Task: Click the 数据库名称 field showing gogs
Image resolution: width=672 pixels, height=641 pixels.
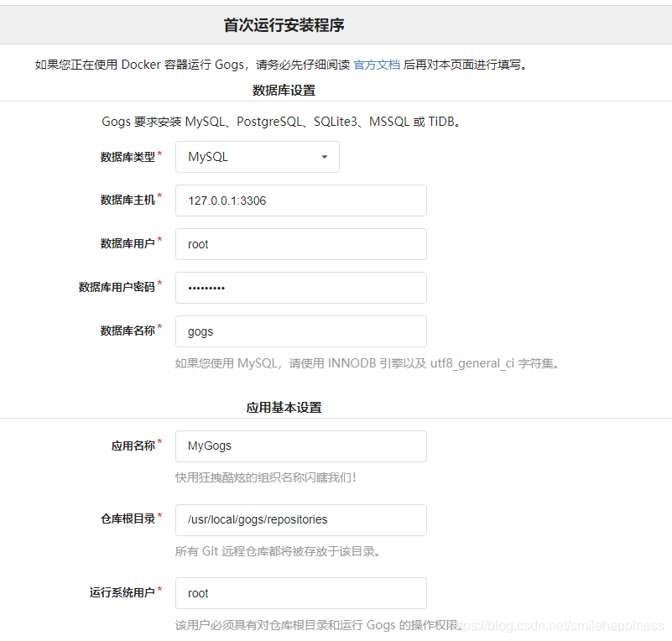Action: 300,331
